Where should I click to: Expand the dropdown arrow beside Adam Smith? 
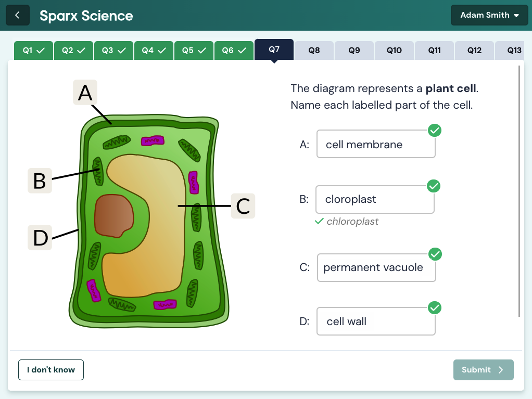click(518, 15)
